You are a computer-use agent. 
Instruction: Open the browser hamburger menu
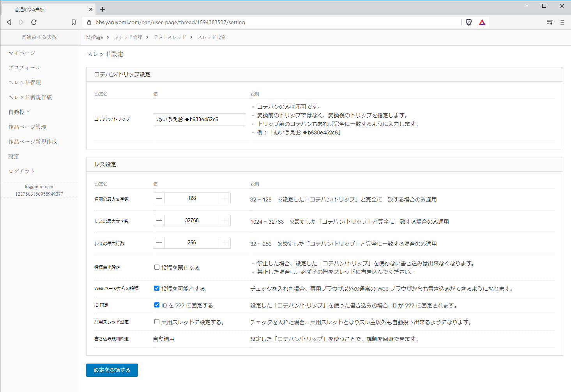562,22
